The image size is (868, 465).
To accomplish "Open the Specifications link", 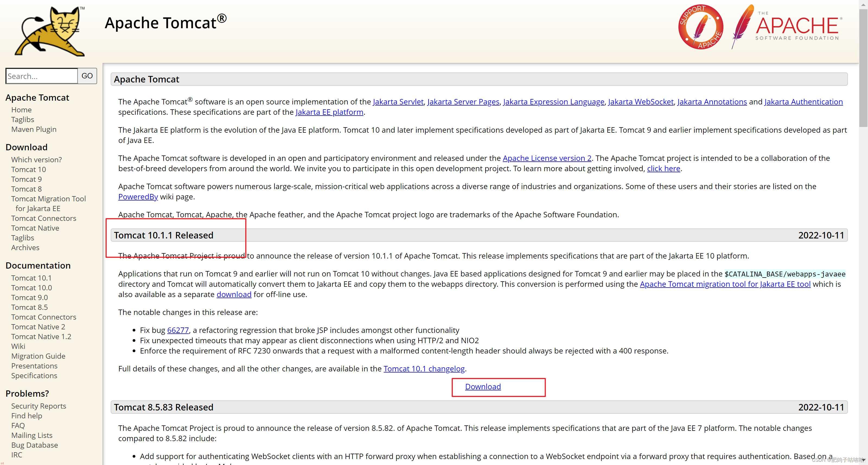I will point(34,376).
